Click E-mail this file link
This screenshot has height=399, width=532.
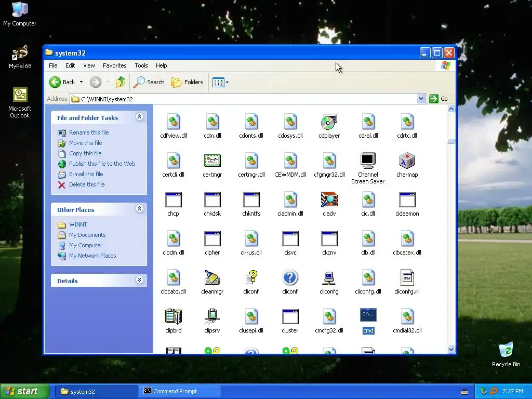(86, 174)
